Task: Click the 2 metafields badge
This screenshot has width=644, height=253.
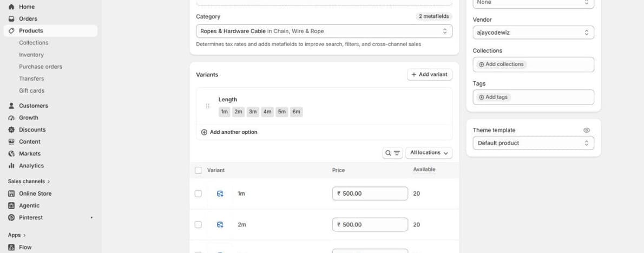Action: coord(433,16)
